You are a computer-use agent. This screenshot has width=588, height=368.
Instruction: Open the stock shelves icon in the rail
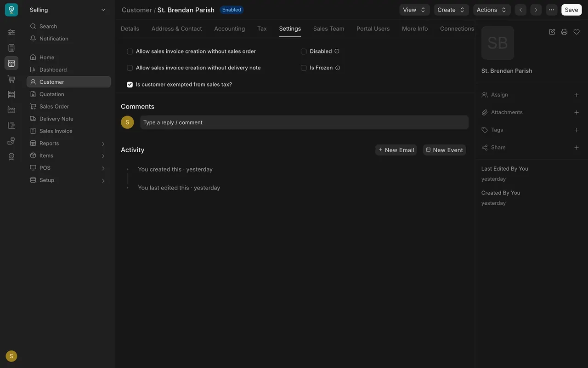[11, 94]
